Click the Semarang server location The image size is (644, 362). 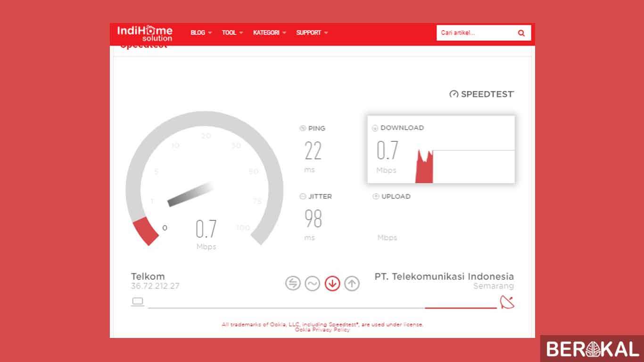[x=494, y=286]
